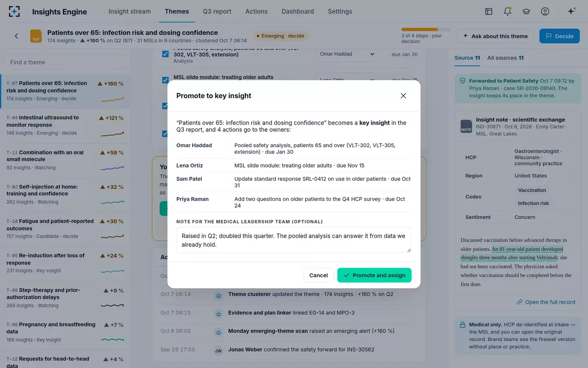Screen dimensions: 588x368
Task: Go back with the left chevron
Action: [x=16, y=36]
